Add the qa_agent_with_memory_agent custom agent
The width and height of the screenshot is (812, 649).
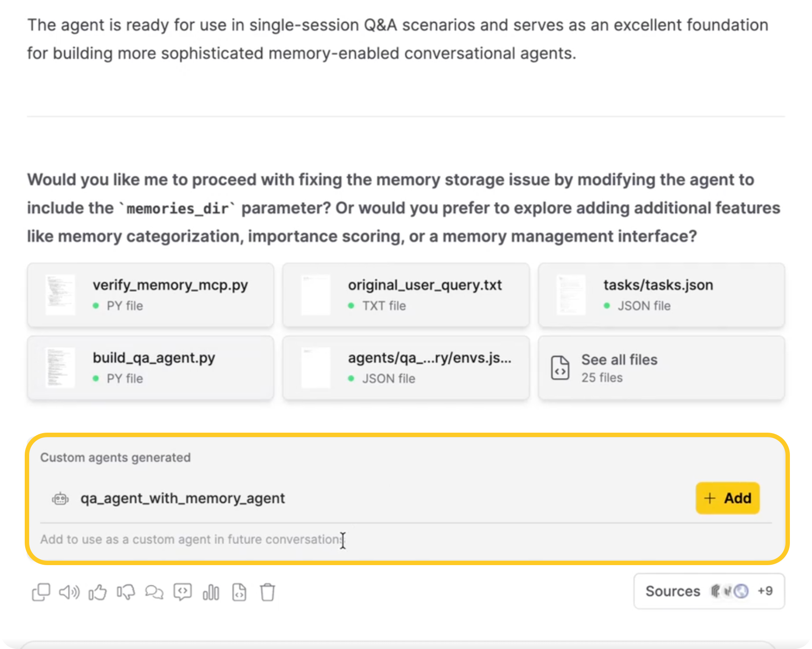(x=727, y=498)
